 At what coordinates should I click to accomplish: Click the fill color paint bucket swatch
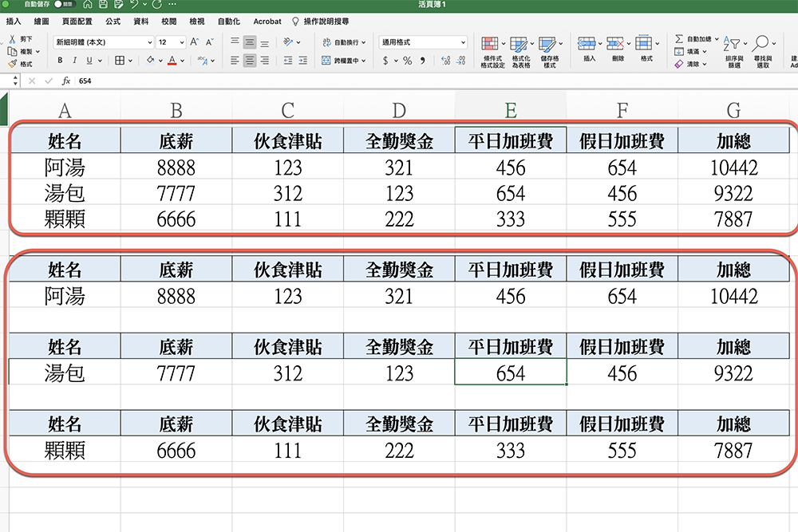(151, 59)
